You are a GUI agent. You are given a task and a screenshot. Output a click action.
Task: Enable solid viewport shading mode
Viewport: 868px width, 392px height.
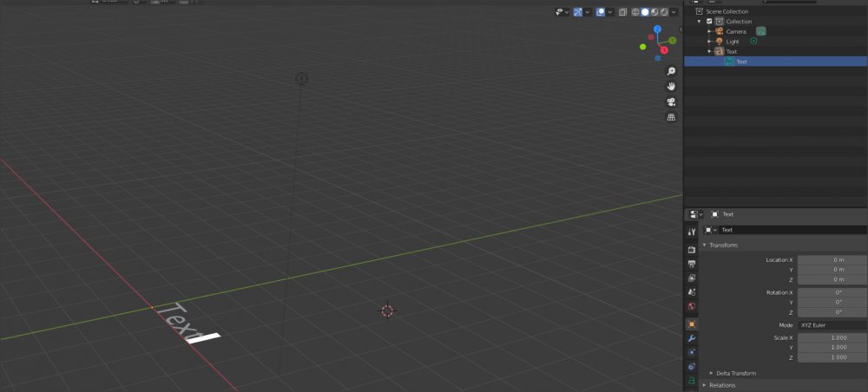click(645, 12)
